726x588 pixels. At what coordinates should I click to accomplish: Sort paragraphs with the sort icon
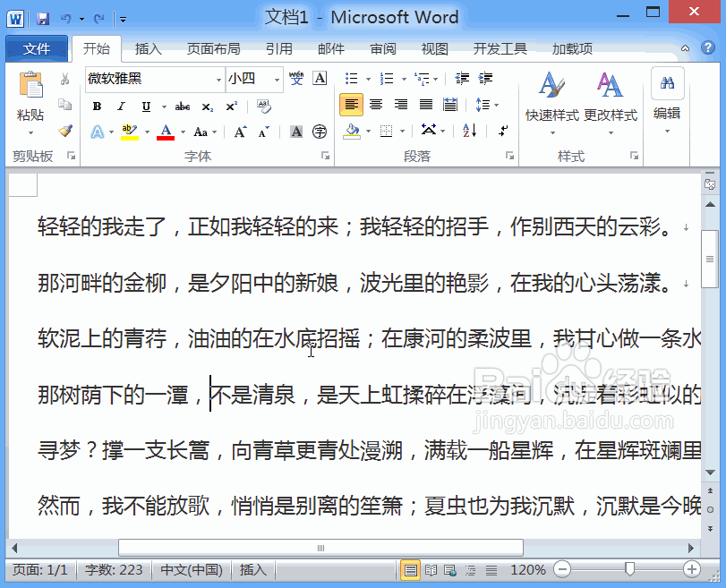pyautogui.click(x=469, y=131)
